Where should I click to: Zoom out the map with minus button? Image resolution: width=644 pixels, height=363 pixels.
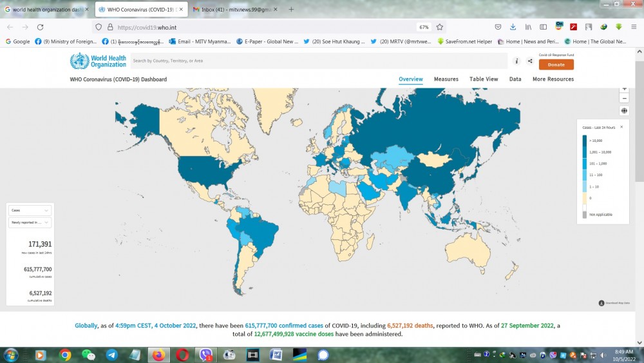(624, 98)
